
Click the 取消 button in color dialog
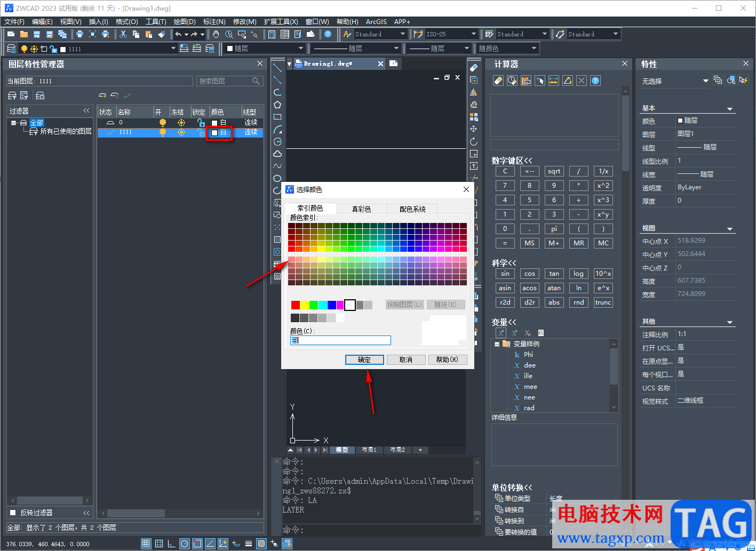pyautogui.click(x=406, y=360)
